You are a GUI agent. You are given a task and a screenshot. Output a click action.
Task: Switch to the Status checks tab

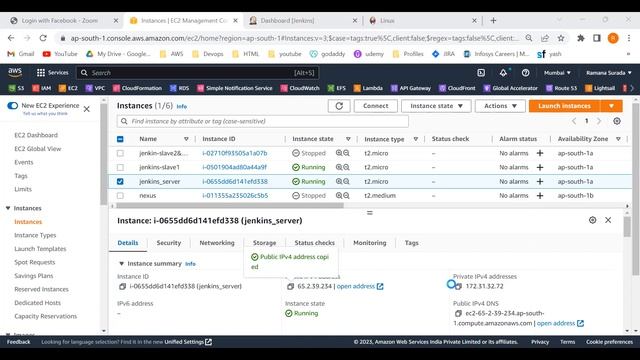pyautogui.click(x=314, y=243)
